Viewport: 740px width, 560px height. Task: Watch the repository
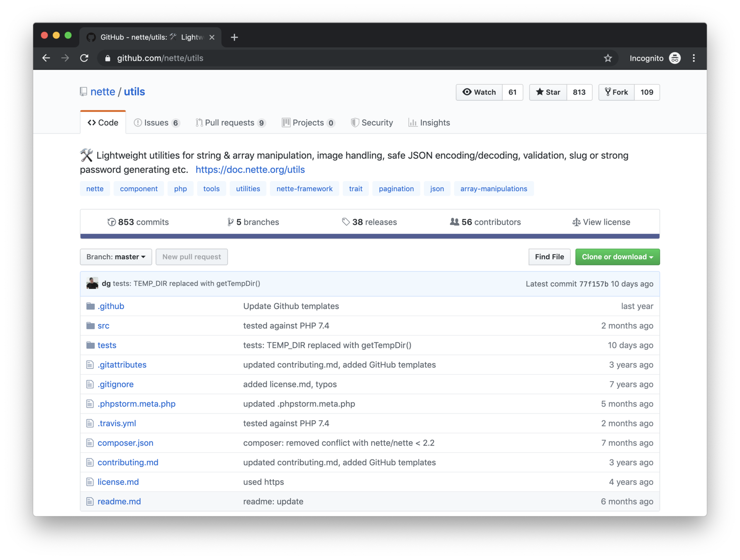pos(479,92)
